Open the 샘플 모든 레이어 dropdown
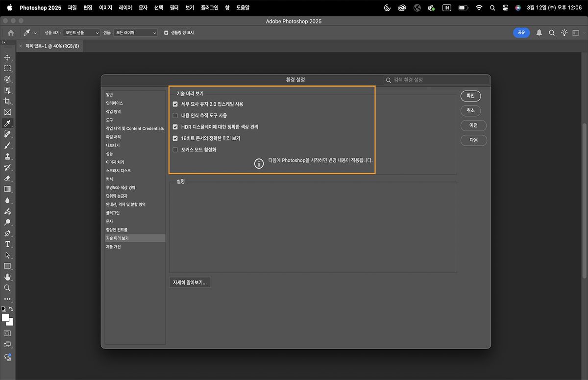The height and width of the screenshot is (380, 588). click(x=136, y=33)
